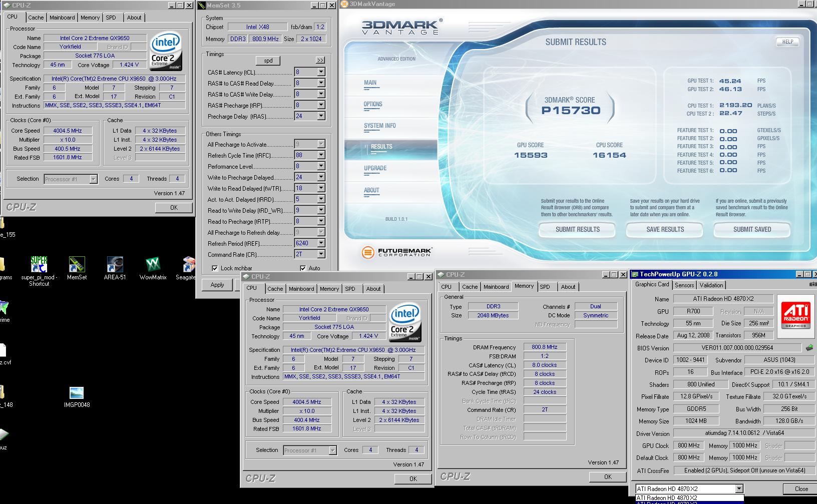817x504 pixels.
Task: Open the GPU-Z graphics card selector dropdown
Action: (x=739, y=489)
